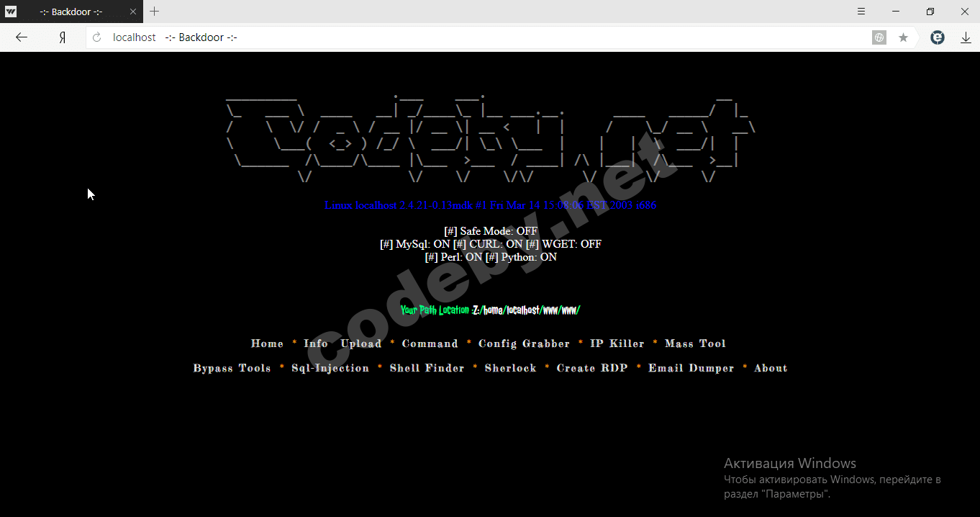The height and width of the screenshot is (517, 980).
Task: Open the downloads arrow icon
Action: coord(966,37)
